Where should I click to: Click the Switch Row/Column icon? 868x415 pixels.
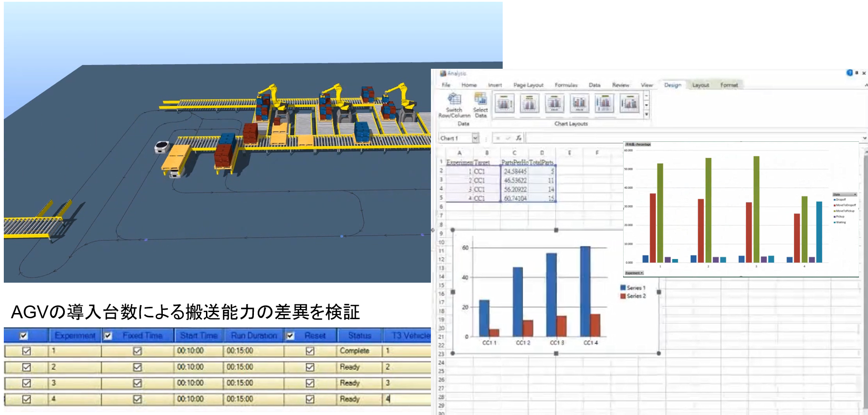(x=454, y=99)
